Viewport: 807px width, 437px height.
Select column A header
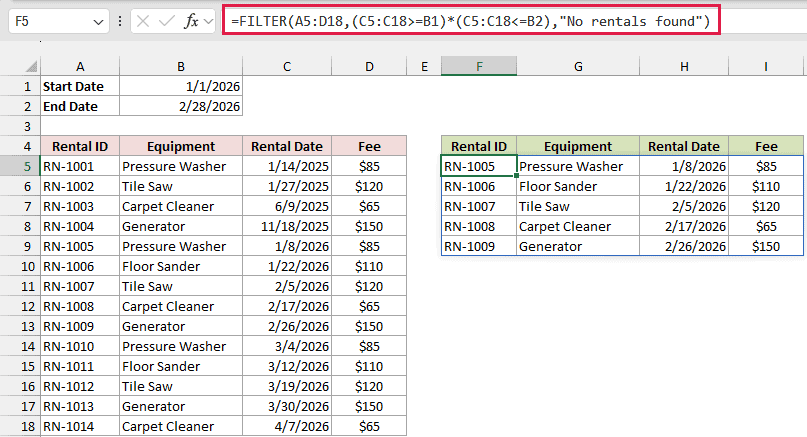point(80,66)
